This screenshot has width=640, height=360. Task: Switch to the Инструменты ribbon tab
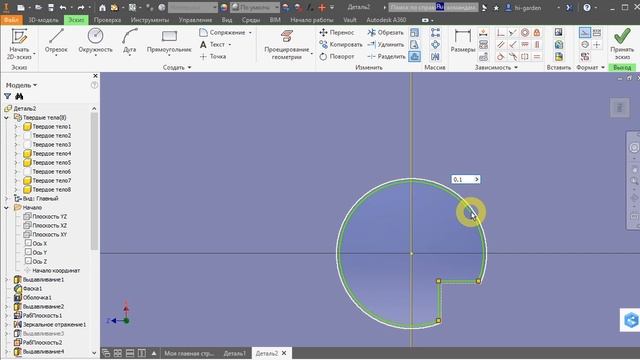150,20
